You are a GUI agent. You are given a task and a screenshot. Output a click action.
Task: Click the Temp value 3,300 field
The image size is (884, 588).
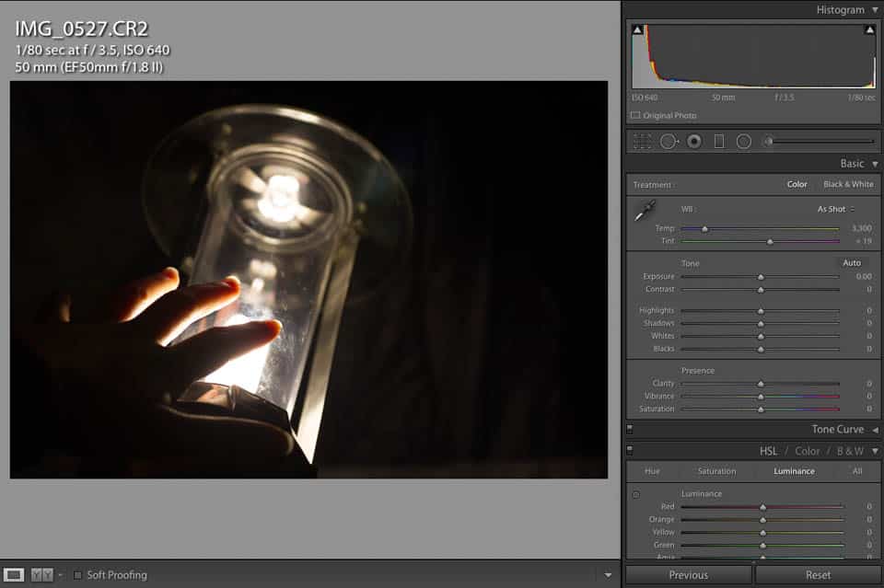(862, 228)
